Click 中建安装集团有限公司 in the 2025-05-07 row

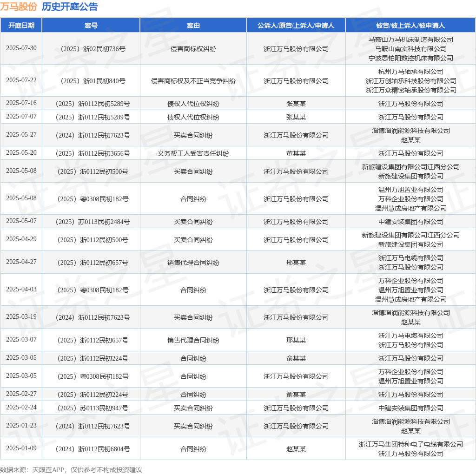(x=411, y=222)
